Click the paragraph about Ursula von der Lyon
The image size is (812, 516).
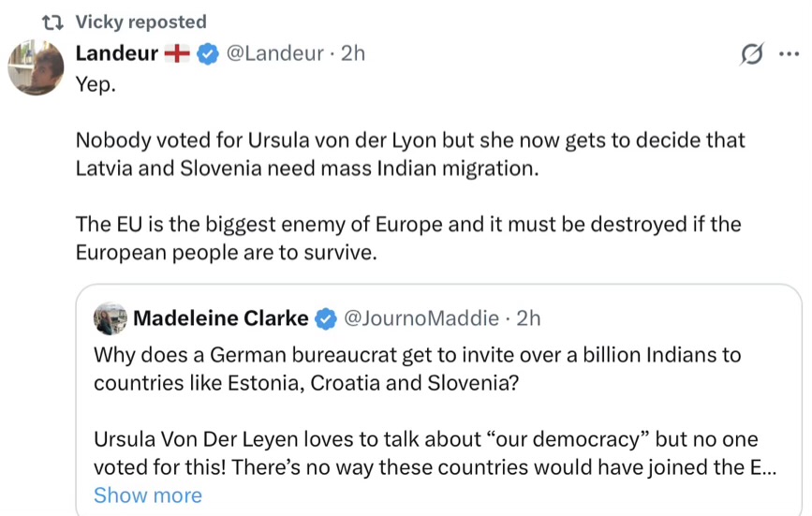[410, 154]
